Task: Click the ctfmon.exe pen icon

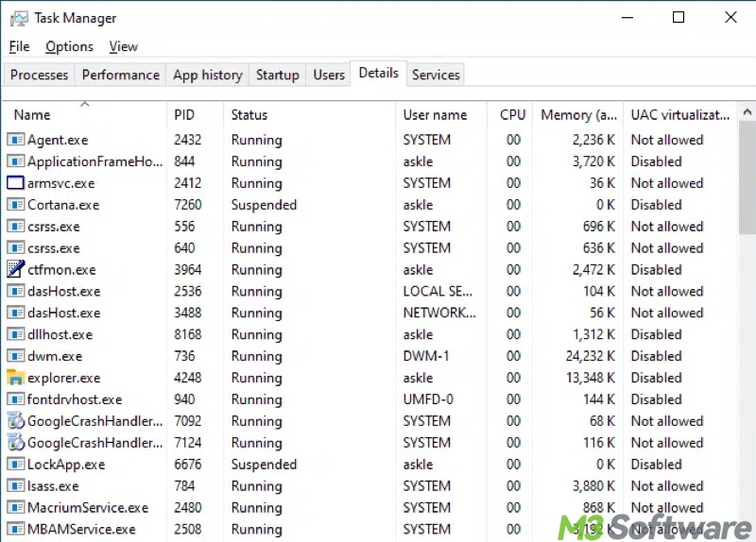Action: (15, 269)
